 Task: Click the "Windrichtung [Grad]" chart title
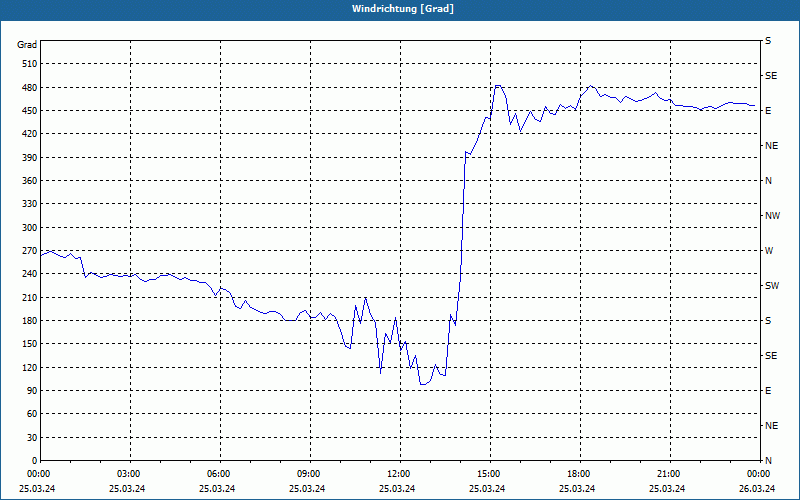[x=403, y=9]
